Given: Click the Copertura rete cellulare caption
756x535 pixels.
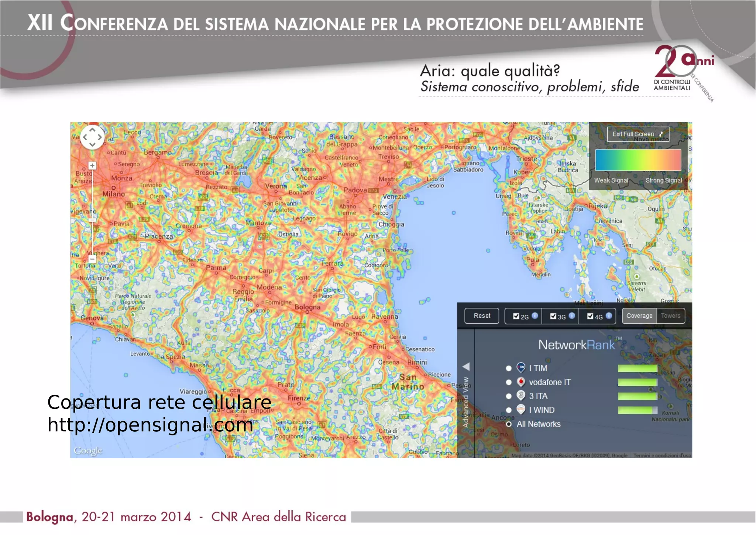Looking at the screenshot, I should coord(159,402).
